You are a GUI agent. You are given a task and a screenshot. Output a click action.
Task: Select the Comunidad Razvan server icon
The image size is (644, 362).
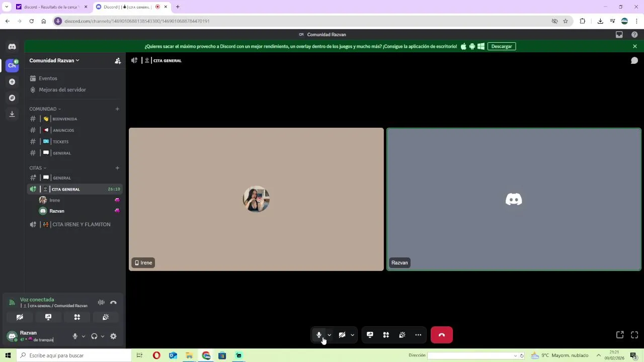coord(12,65)
